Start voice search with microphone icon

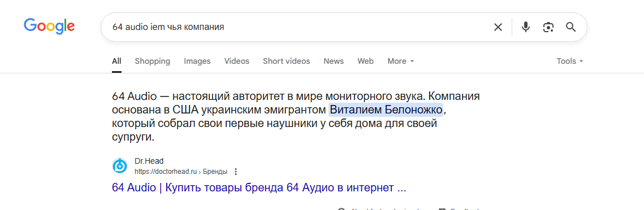point(525,27)
